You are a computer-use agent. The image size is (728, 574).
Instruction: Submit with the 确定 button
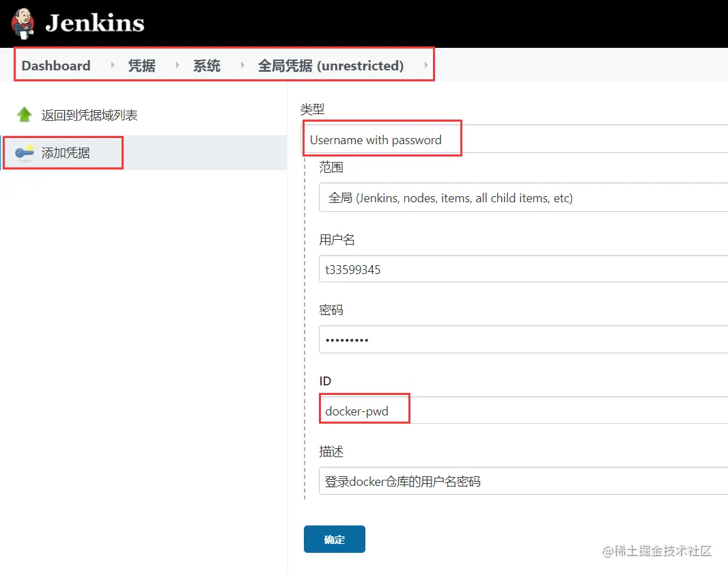334,539
